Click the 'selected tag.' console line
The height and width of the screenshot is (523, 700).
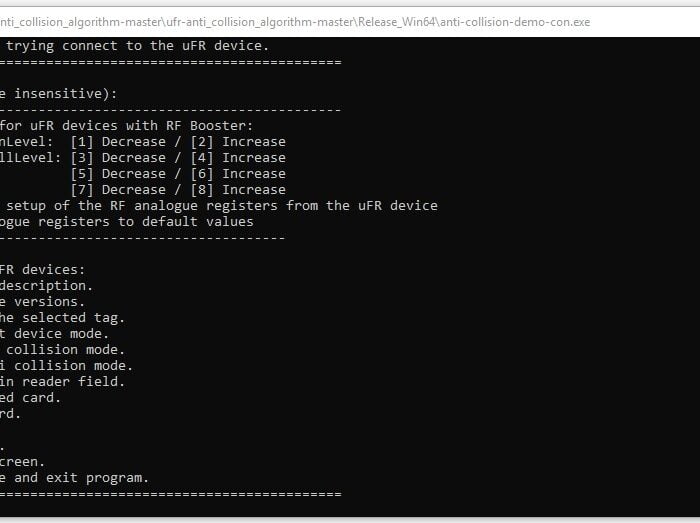(73, 318)
